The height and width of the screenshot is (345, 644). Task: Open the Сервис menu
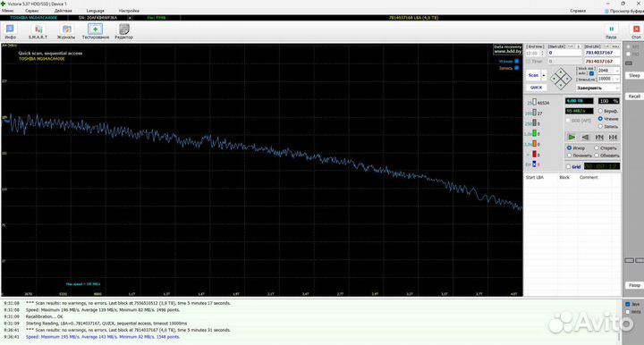(32, 11)
